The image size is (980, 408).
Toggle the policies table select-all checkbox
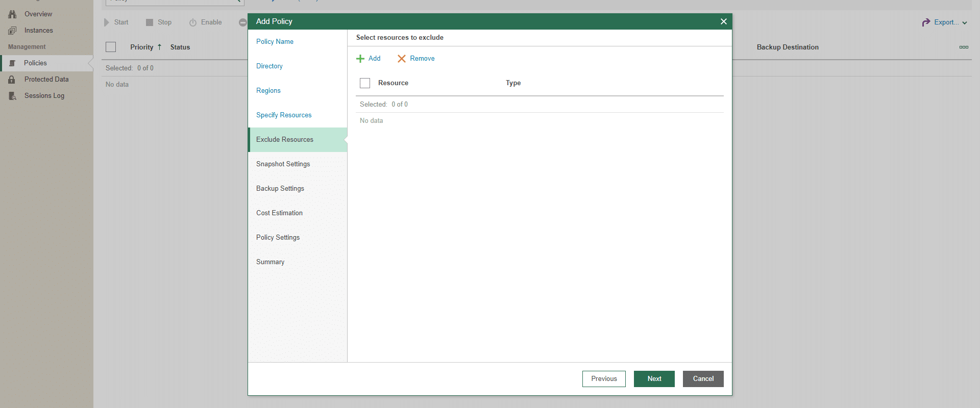111,47
